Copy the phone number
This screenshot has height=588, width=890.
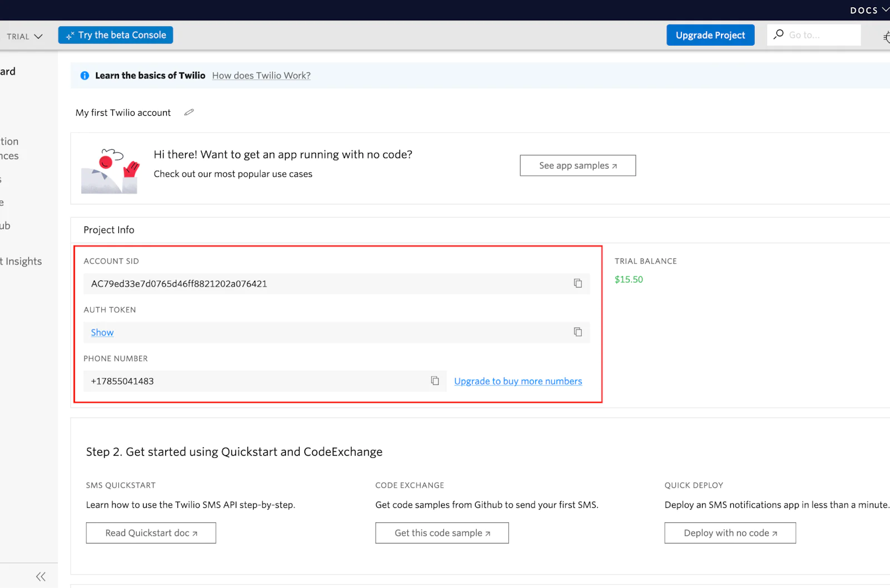[435, 381]
